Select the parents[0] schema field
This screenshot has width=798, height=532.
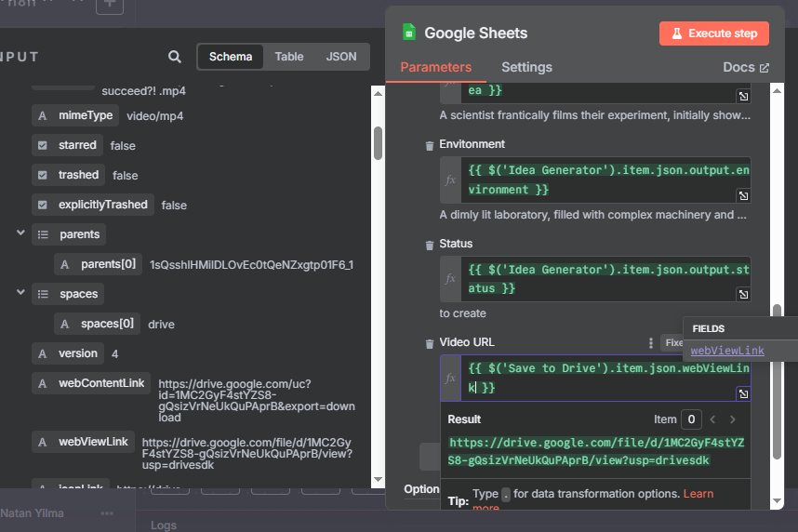[x=99, y=264]
